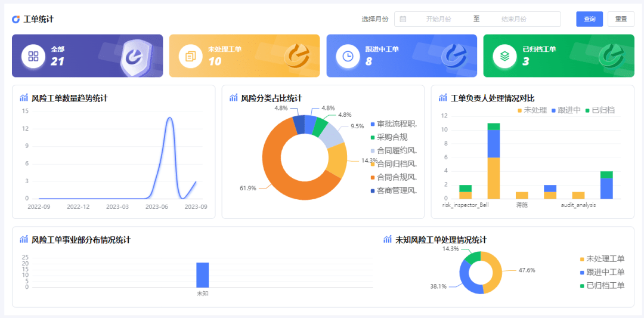Screen dimensions: 644x318
Task: Toggle the 跟进中工单 legend in the donut chart
Action: [602, 272]
